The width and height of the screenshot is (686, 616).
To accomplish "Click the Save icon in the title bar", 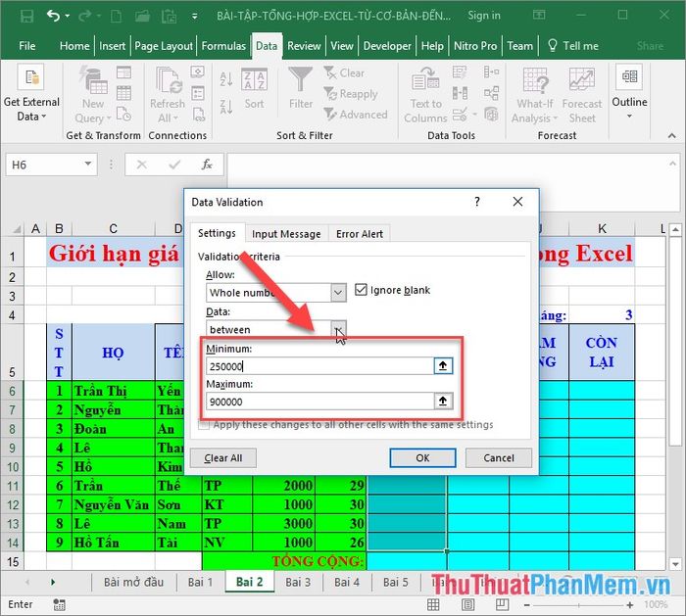I will [26, 17].
